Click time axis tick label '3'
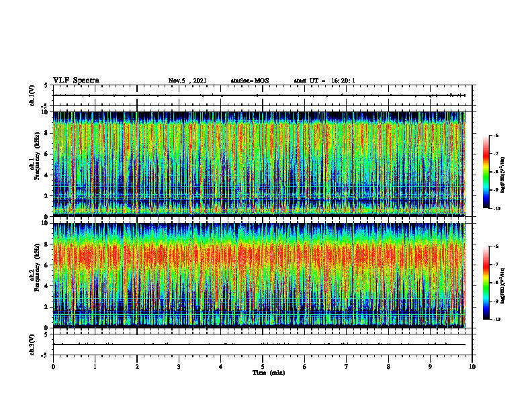Image resolution: width=532 pixels, height=411 pixels. (179, 367)
